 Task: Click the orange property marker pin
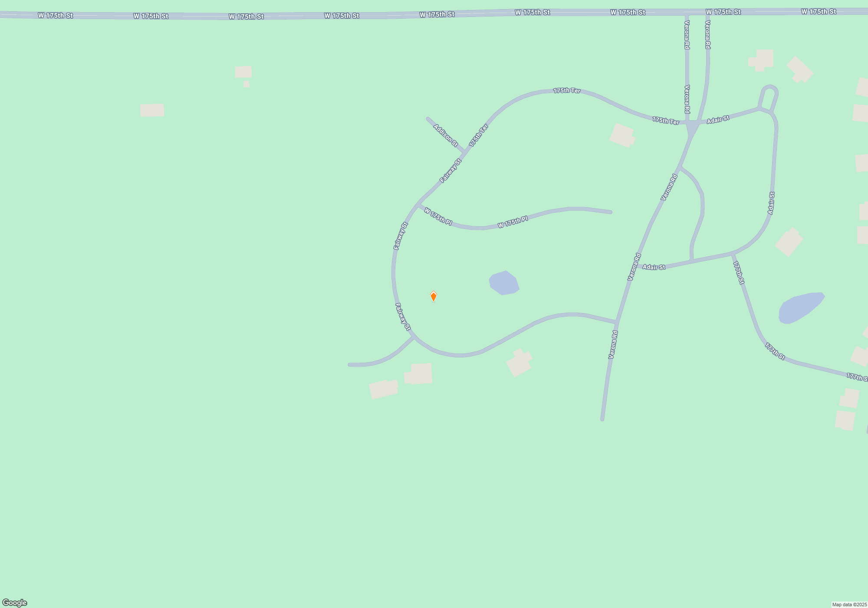pos(434,297)
